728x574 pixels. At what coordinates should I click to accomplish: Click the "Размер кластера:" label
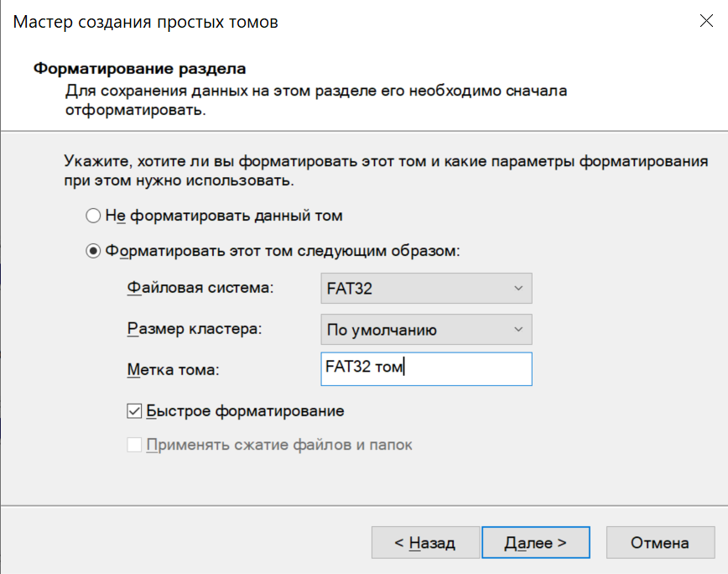click(x=195, y=330)
